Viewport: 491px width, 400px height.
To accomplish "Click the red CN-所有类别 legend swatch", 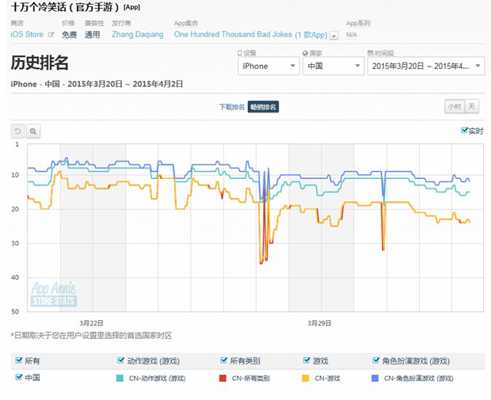I will [x=223, y=378].
